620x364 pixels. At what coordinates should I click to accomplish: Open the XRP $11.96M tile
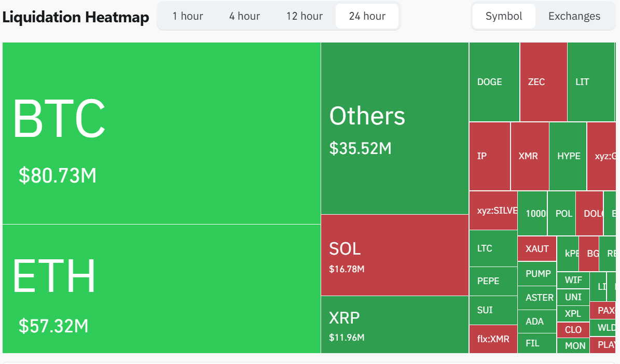(395, 325)
